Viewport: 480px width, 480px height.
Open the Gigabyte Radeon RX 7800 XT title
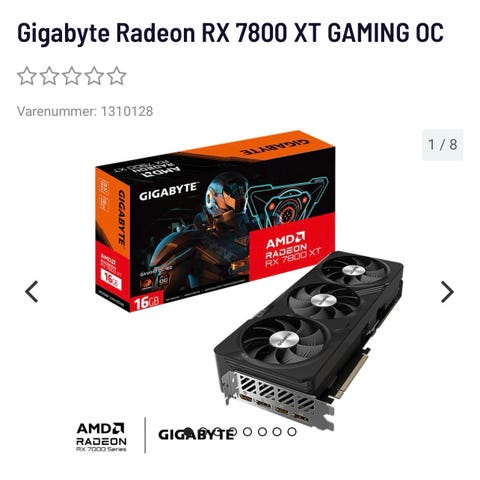(230, 33)
